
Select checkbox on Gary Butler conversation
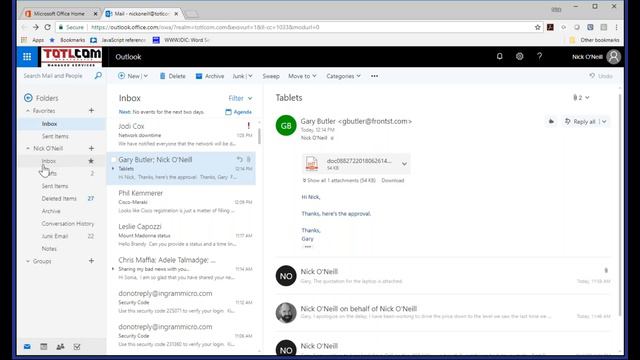tap(113, 160)
